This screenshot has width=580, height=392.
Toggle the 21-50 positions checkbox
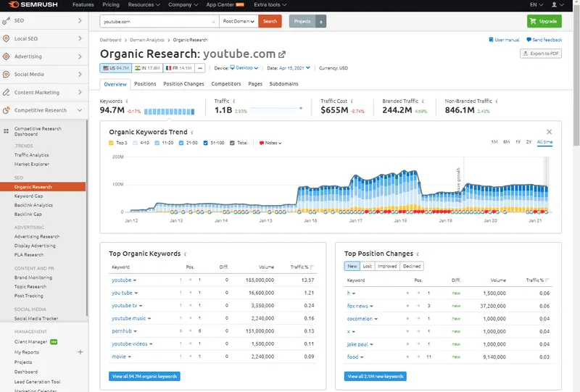[181, 143]
